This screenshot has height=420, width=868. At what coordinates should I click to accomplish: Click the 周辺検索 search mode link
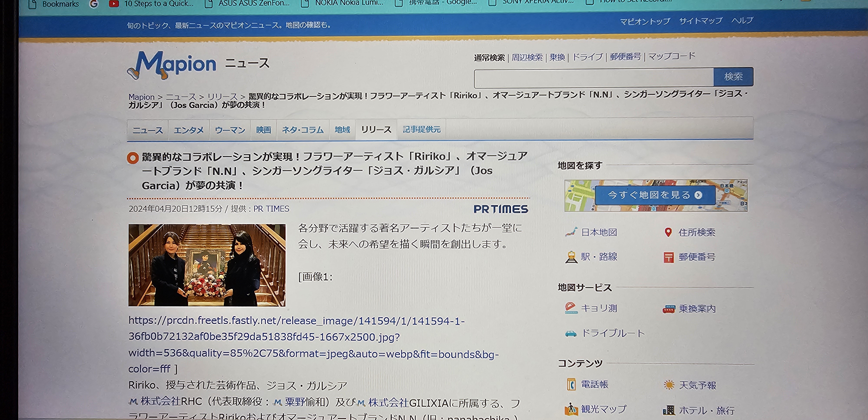pyautogui.click(x=527, y=58)
